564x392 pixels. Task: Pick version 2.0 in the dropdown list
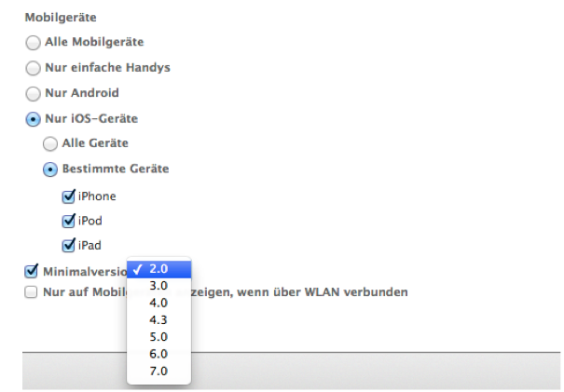point(159,269)
